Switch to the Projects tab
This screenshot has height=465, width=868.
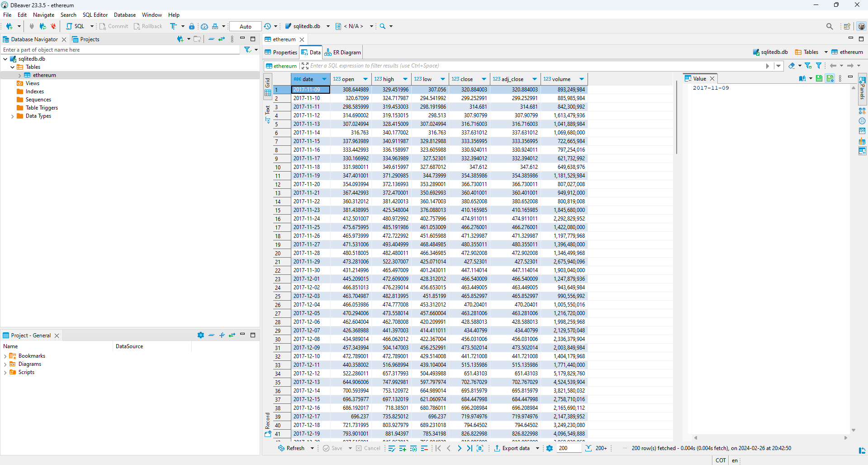point(85,39)
